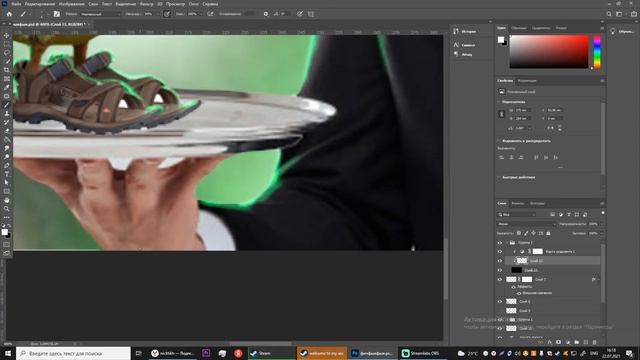The width and height of the screenshot is (640, 360).
Task: Open the brush blend mode dropdown
Action: [100, 14]
